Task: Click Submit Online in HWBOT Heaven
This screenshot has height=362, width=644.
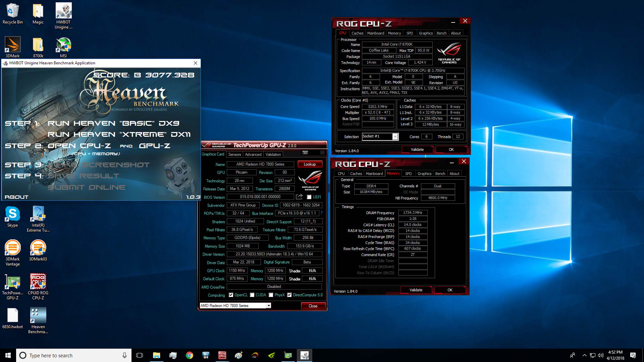Action: (87, 187)
